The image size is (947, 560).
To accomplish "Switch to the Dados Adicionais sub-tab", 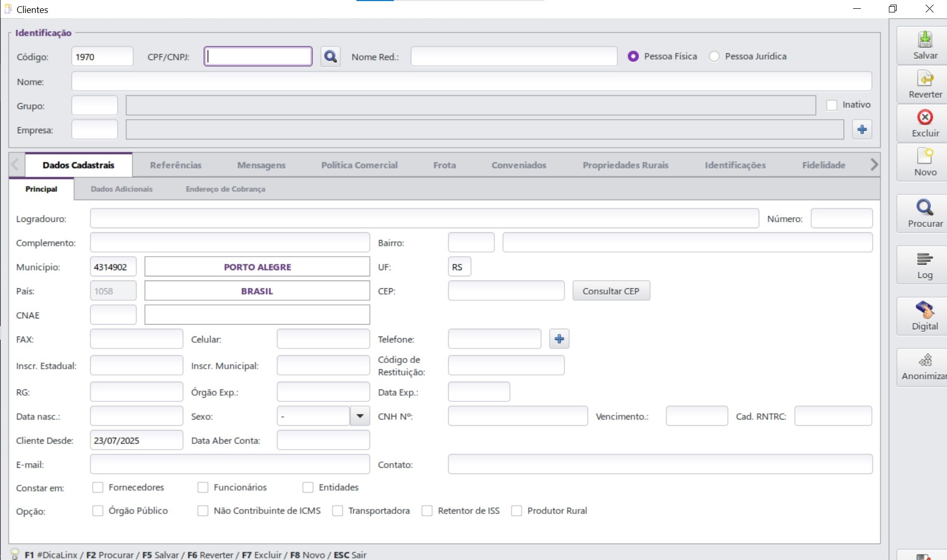I will click(122, 189).
